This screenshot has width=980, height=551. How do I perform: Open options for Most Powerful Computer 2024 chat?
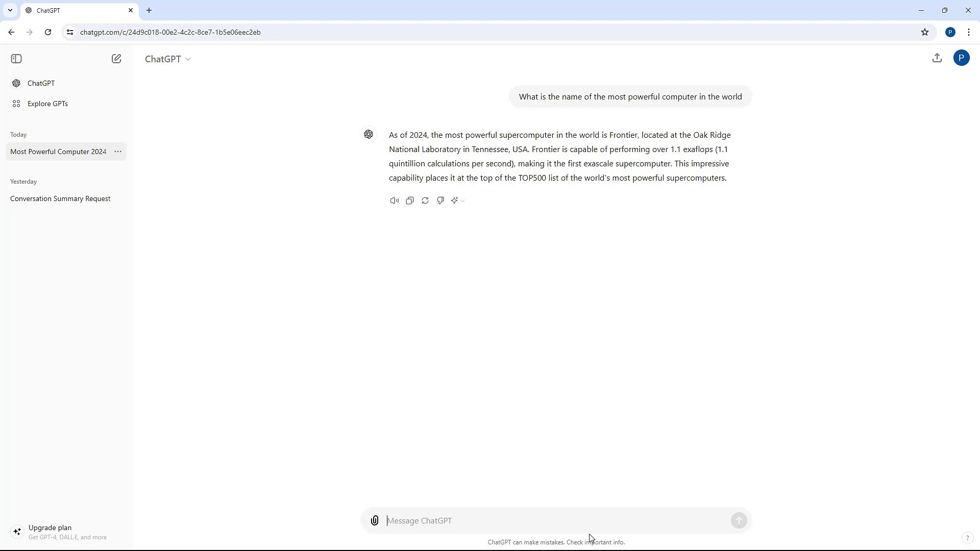click(118, 151)
